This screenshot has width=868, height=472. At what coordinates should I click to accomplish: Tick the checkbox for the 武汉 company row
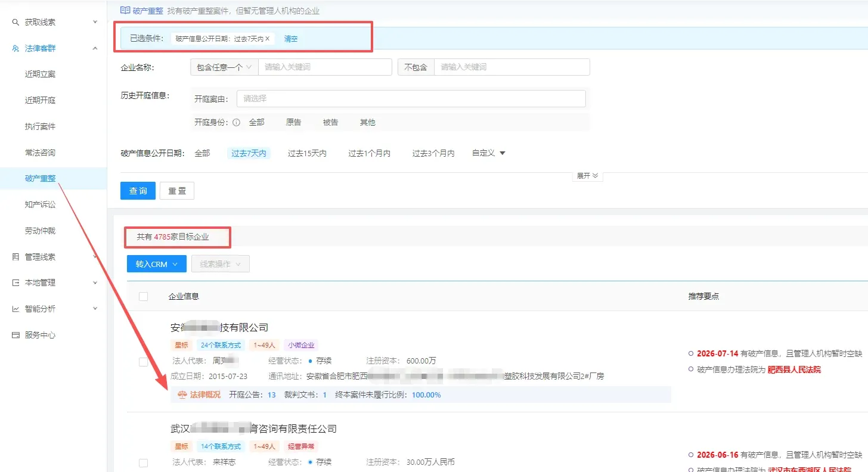coord(143,462)
